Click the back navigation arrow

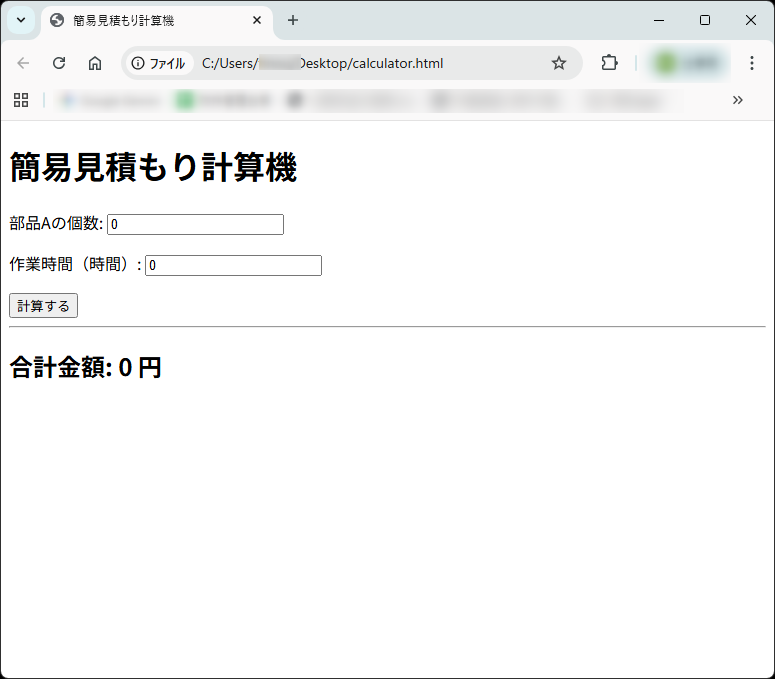pos(23,63)
